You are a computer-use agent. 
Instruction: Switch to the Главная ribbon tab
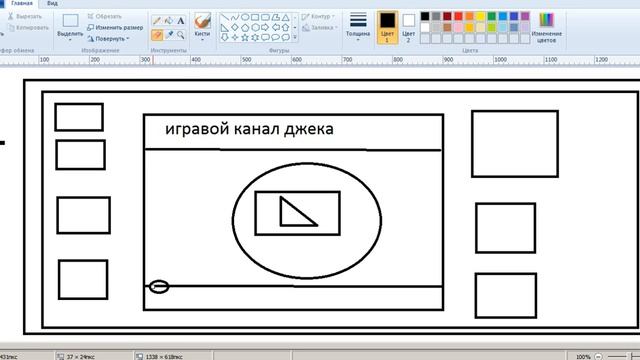pyautogui.click(x=22, y=3)
